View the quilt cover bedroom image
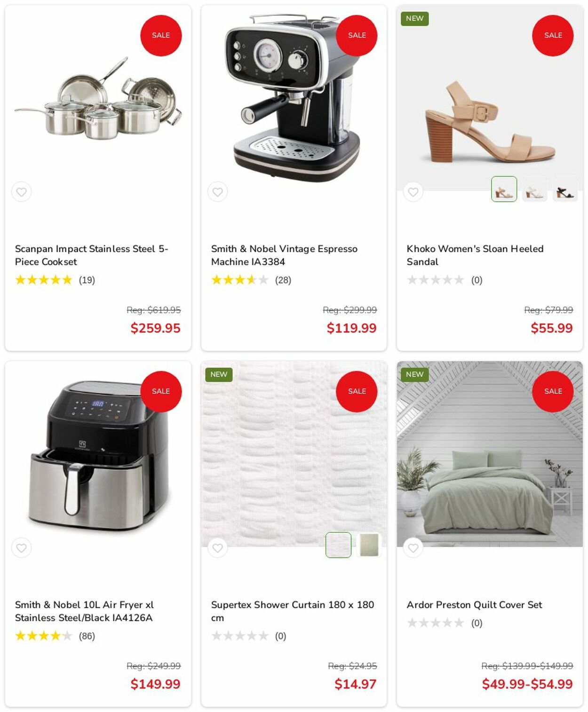 490,454
